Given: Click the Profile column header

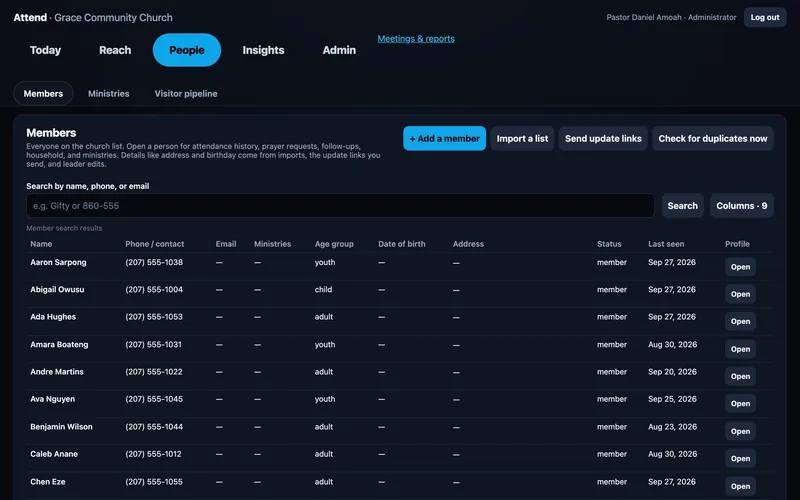Looking at the screenshot, I should coord(737,244).
